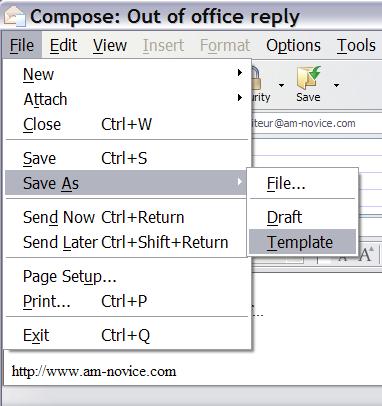The image size is (382, 406).
Task: Open the Tools menu
Action: point(356,45)
